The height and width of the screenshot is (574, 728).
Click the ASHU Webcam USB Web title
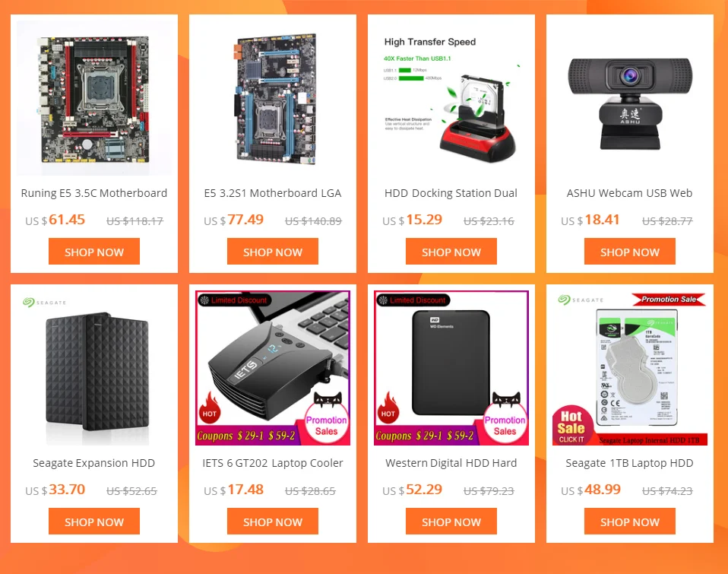pos(629,193)
